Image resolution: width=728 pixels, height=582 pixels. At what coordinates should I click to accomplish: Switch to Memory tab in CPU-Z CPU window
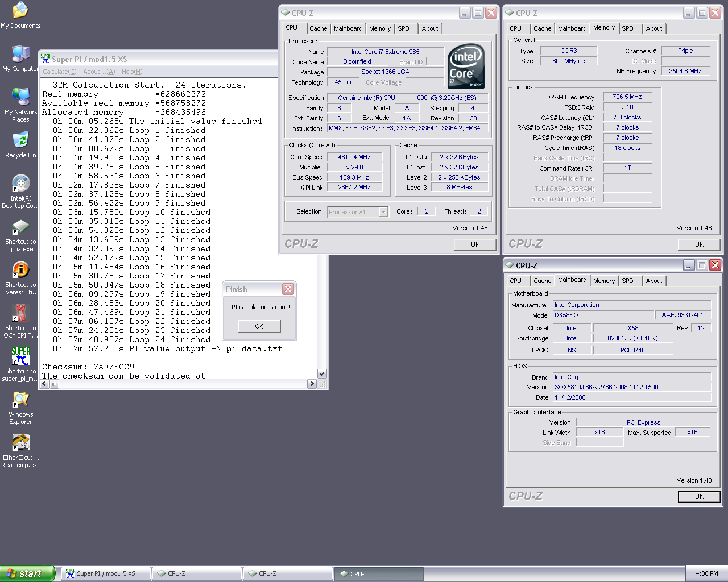pyautogui.click(x=380, y=28)
